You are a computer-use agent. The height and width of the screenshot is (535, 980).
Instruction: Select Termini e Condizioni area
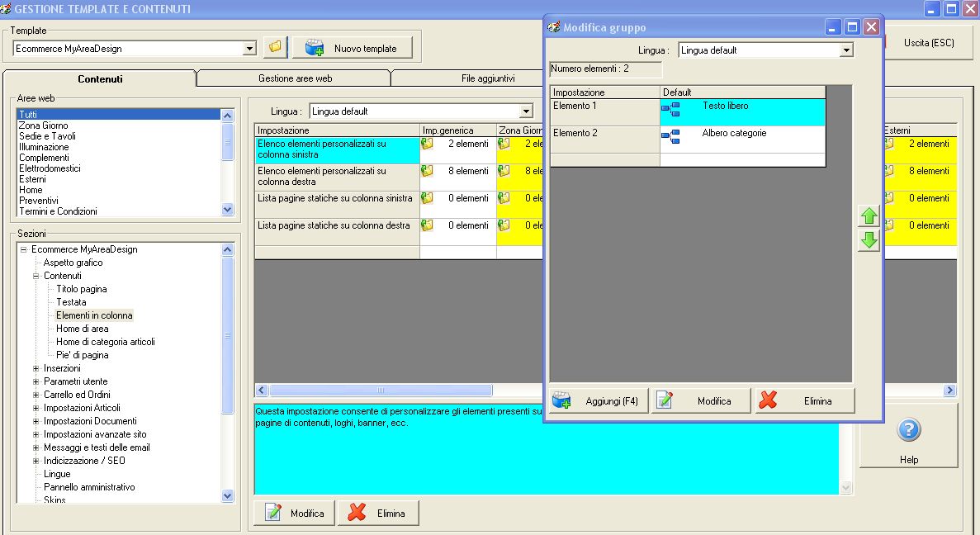(58, 211)
